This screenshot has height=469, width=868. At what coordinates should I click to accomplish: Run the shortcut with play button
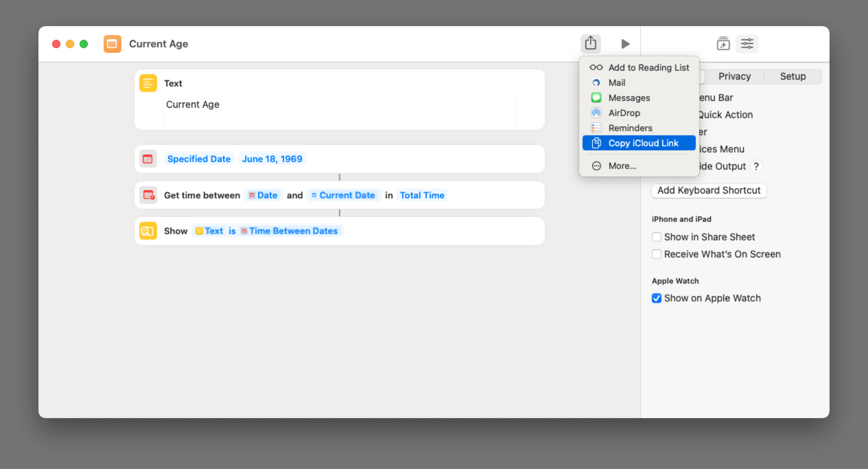click(x=625, y=44)
